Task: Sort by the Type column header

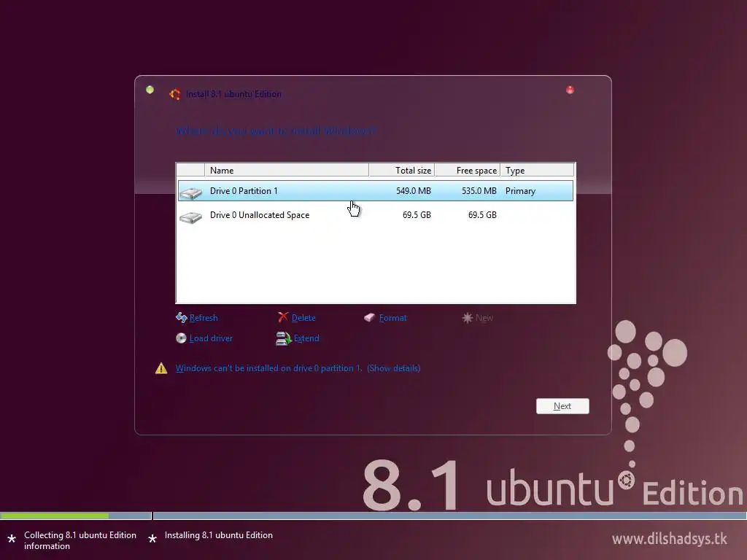Action: pos(537,170)
